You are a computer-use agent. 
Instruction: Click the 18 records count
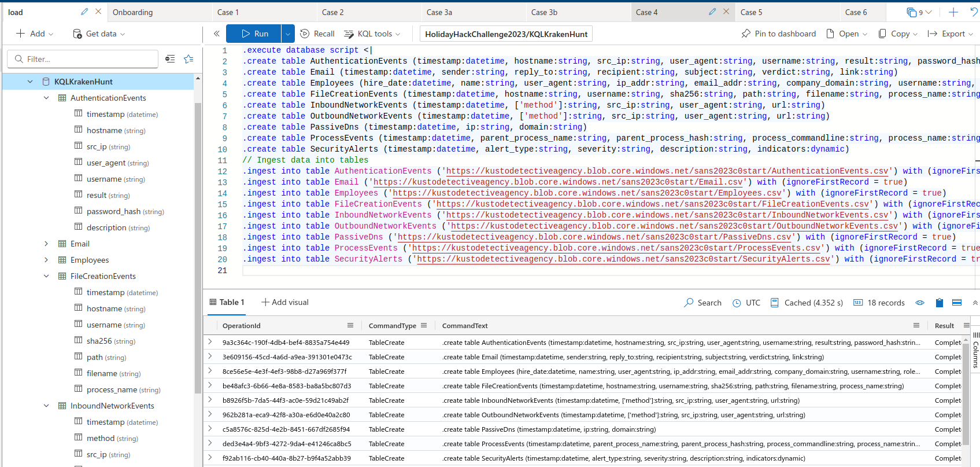pyautogui.click(x=879, y=302)
